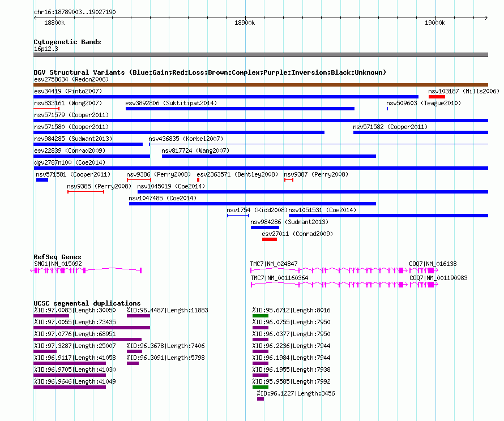Click duplication %ID:96.3091|Length:5798 bar
Image resolution: width=504 pixels, height=421 pixels.
[133, 363]
